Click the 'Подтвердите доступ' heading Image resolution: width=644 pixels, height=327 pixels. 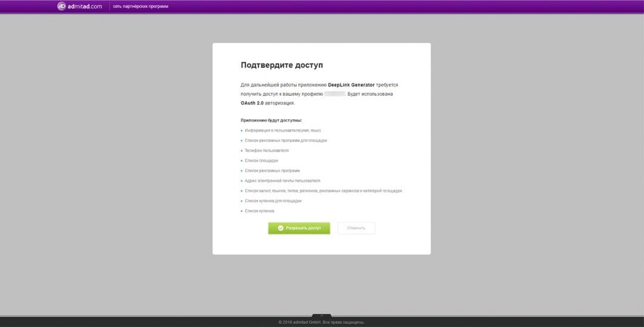[x=281, y=65]
